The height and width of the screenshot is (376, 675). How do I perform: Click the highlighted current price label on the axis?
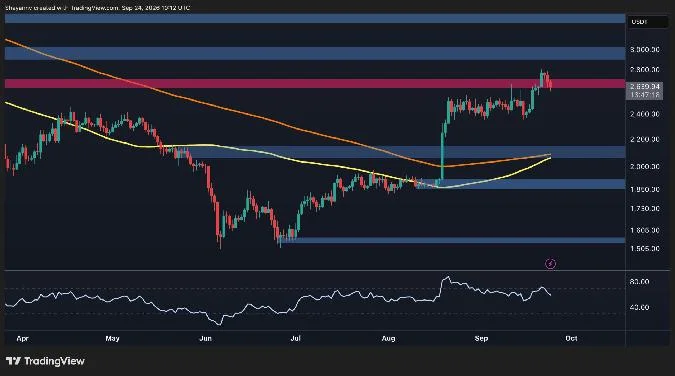point(644,90)
